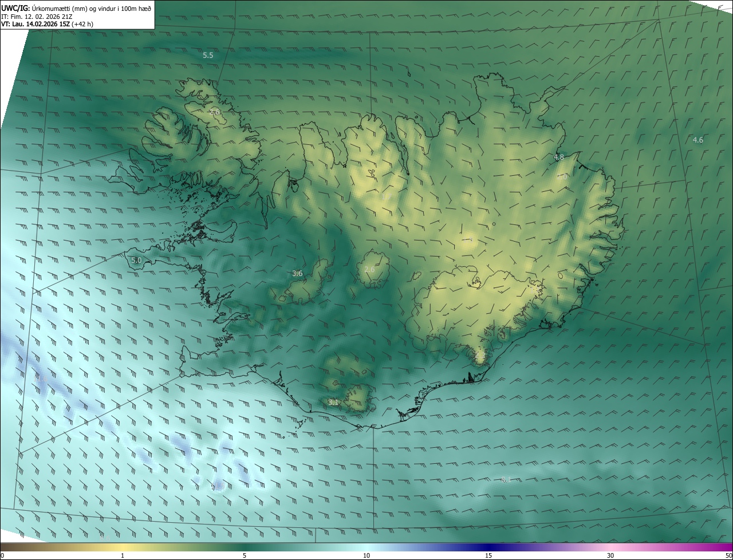
Task: Click the colorbar tick label "10"
Action: click(366, 555)
